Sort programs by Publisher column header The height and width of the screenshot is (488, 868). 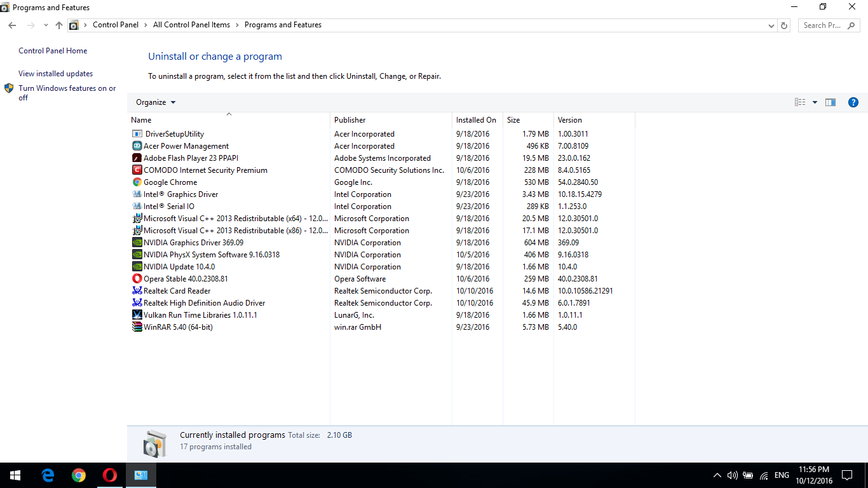pyautogui.click(x=350, y=120)
